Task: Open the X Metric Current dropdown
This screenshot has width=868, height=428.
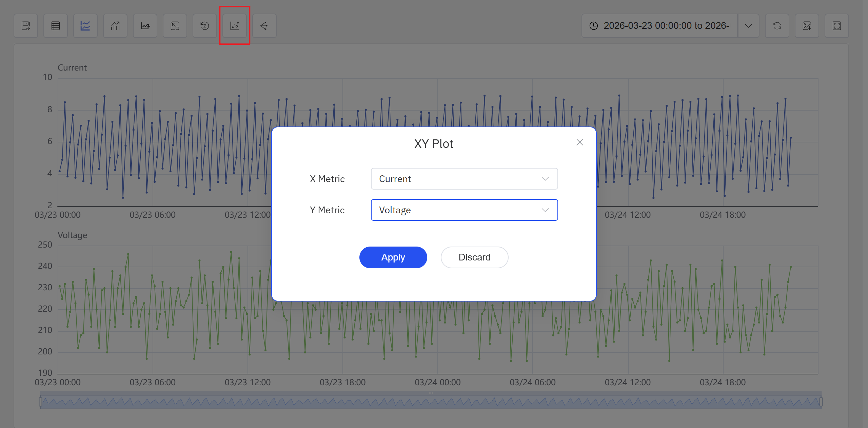Action: click(x=464, y=179)
